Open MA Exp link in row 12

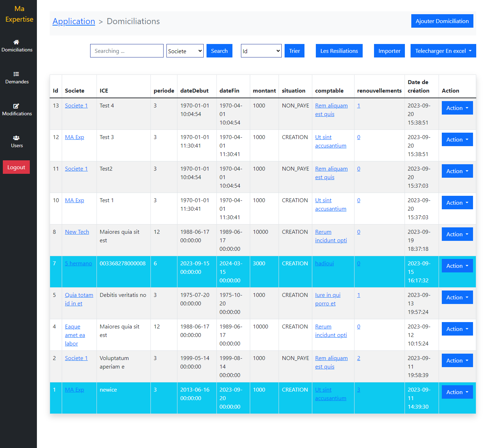[75, 137]
